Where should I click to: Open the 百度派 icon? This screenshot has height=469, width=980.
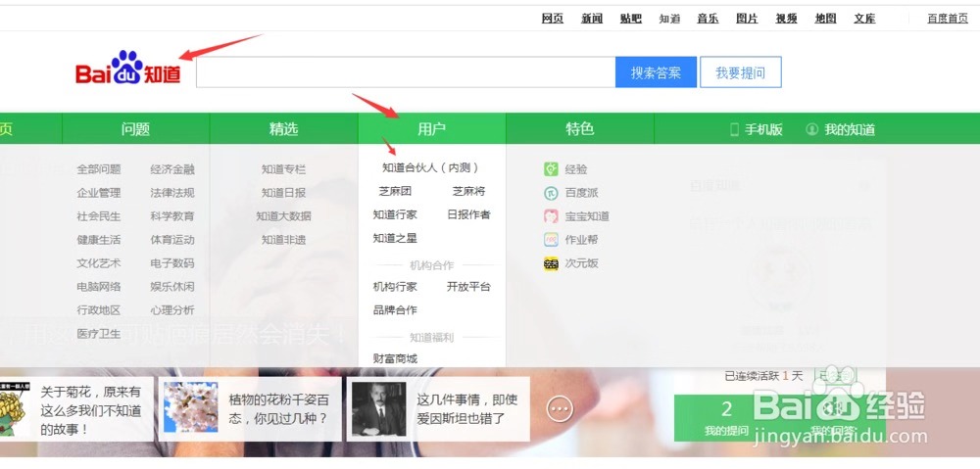pyautogui.click(x=551, y=193)
